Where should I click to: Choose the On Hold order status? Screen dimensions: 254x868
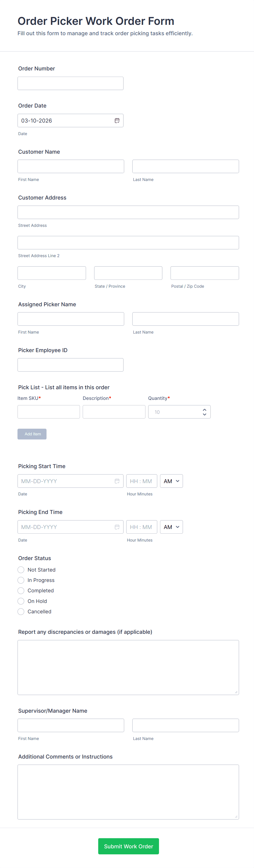[x=21, y=601]
